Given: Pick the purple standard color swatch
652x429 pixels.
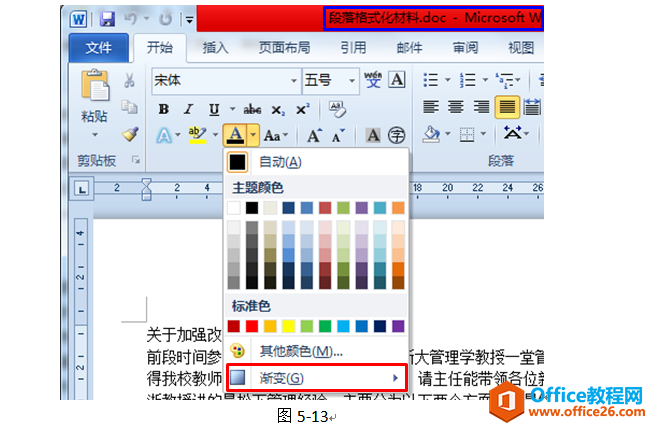Looking at the screenshot, I should 398,326.
